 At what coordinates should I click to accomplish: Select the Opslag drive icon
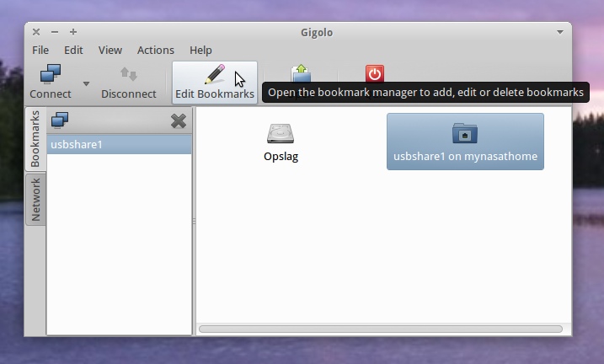tap(281, 142)
